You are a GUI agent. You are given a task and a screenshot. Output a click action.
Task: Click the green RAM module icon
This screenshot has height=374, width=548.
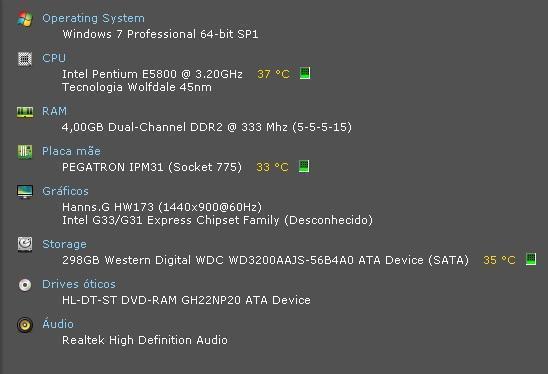pyautogui.click(x=25, y=112)
